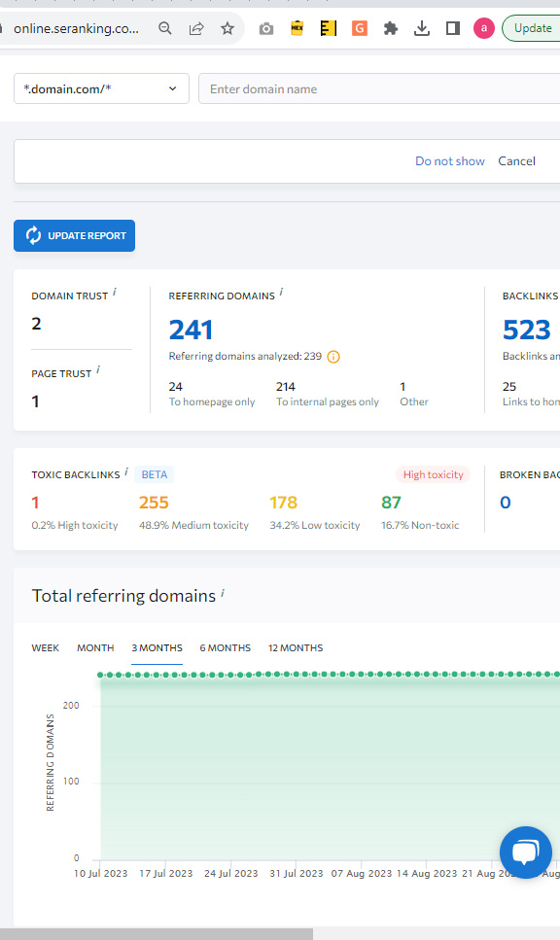Click the orange info icon beside analyzed: 239
Viewport: 560px width, 940px height.
(333, 357)
